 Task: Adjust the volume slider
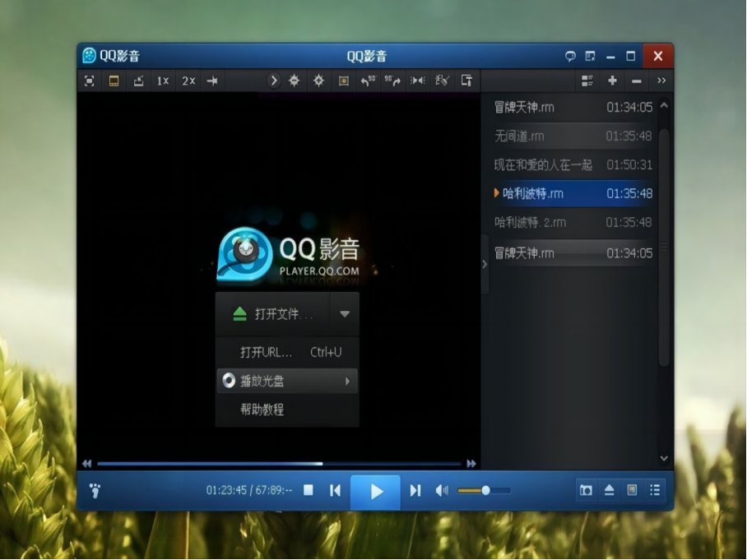[485, 490]
